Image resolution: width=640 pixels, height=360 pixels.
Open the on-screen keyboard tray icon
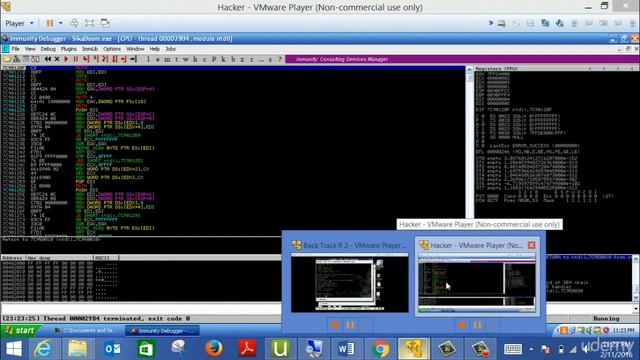(x=513, y=349)
